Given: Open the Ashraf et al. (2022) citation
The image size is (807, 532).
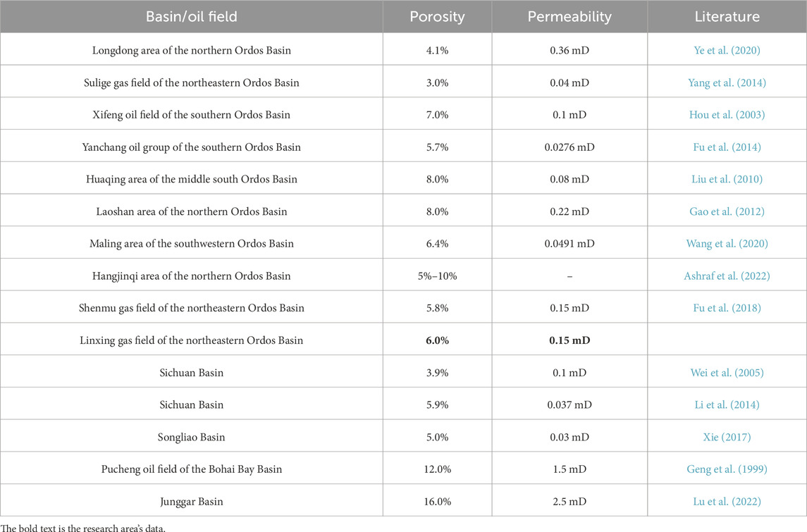Looking at the screenshot, I should coord(727,276).
